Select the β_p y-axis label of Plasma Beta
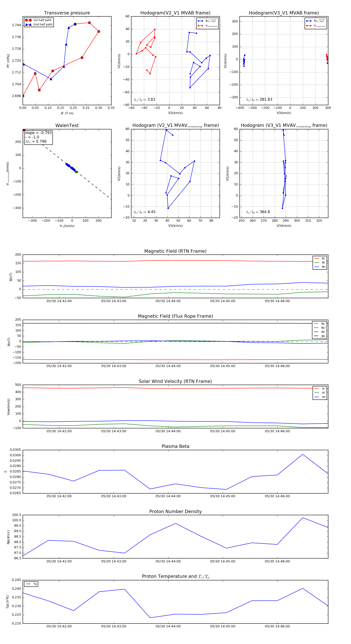 click(5, 472)
